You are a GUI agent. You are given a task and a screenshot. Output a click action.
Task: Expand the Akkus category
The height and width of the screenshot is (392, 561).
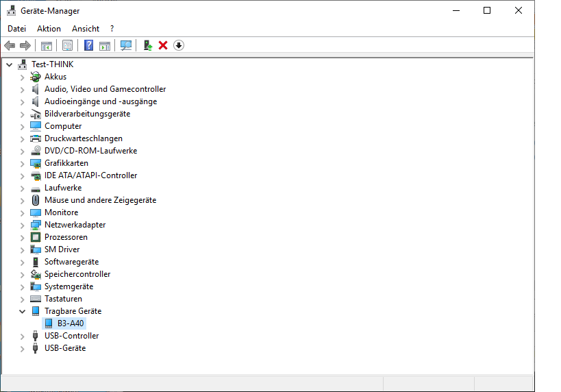click(22, 77)
